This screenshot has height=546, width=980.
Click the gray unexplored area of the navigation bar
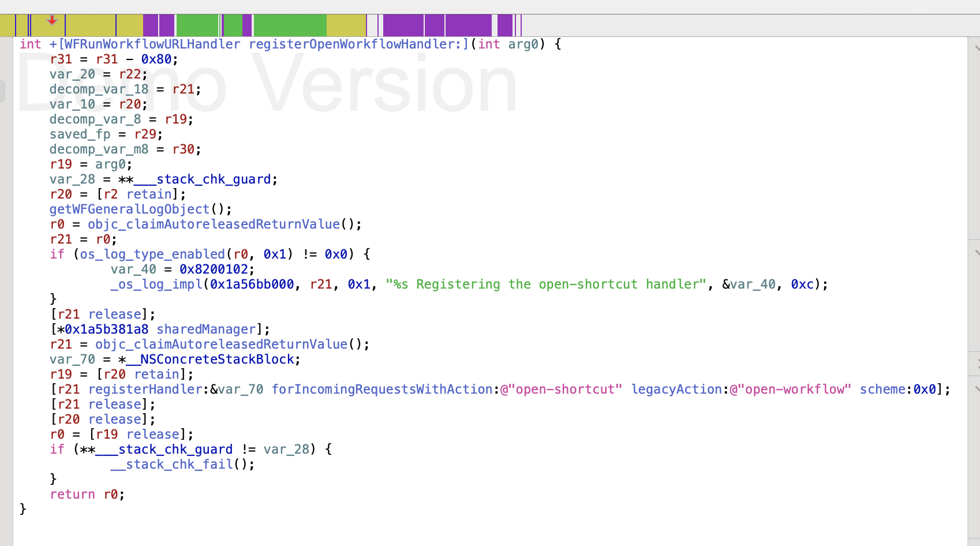click(750, 25)
